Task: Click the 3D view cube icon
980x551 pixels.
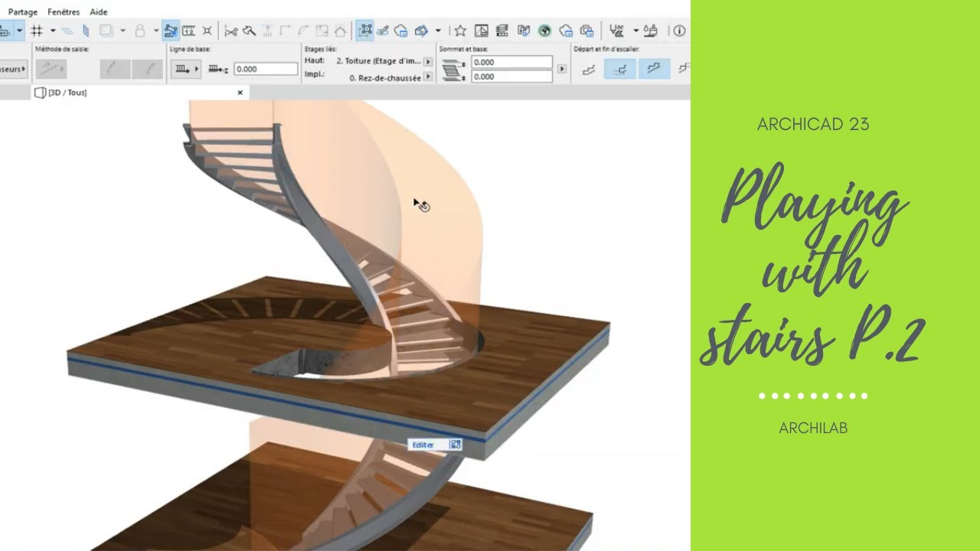Action: (x=422, y=31)
